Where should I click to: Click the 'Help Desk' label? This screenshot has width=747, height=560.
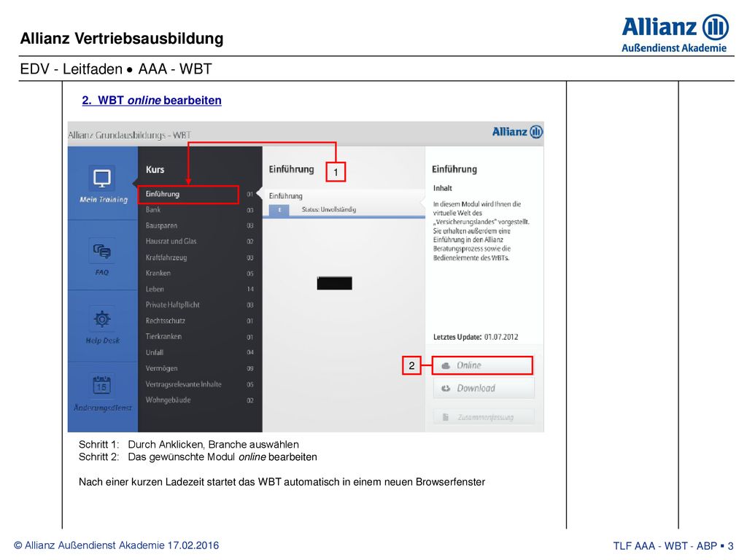(102, 341)
